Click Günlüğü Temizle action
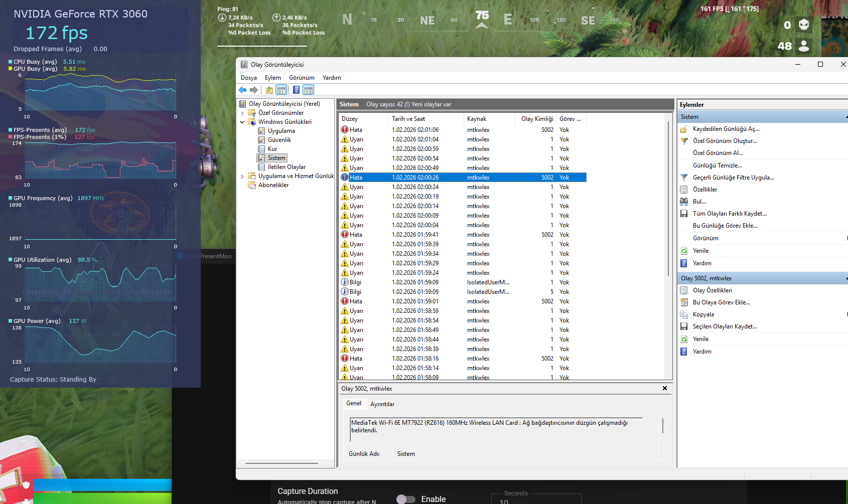This screenshot has width=848, height=504. pyautogui.click(x=718, y=165)
